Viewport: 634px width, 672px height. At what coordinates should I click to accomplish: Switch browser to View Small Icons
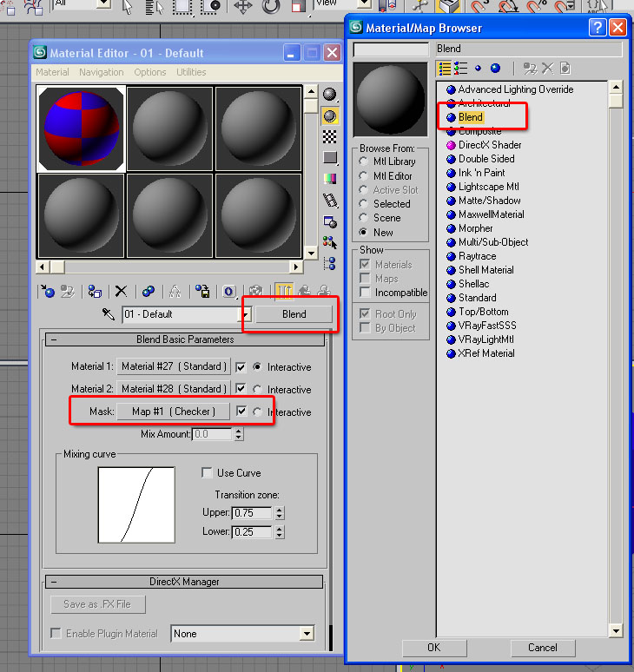point(478,68)
